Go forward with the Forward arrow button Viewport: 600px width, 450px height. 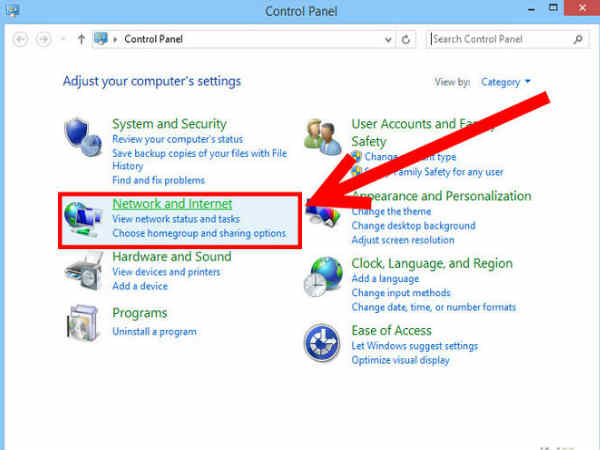(x=43, y=39)
